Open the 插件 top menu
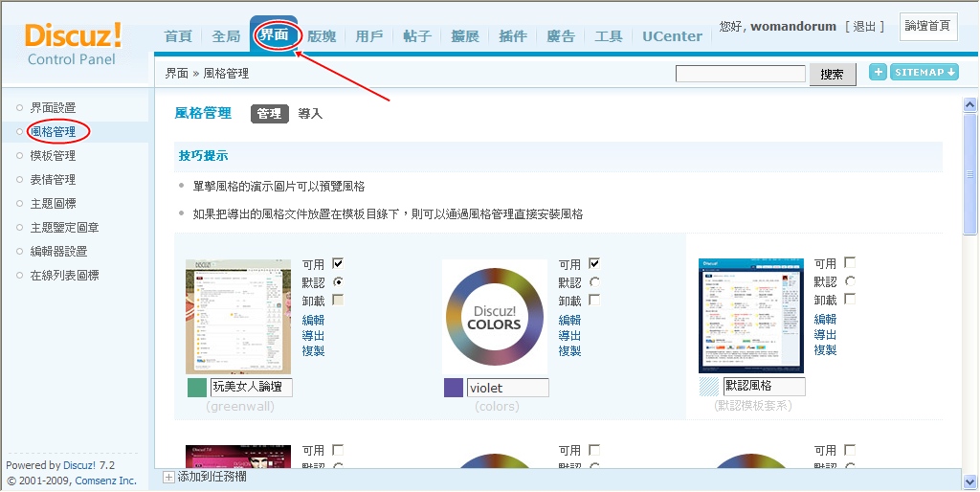 tap(513, 36)
